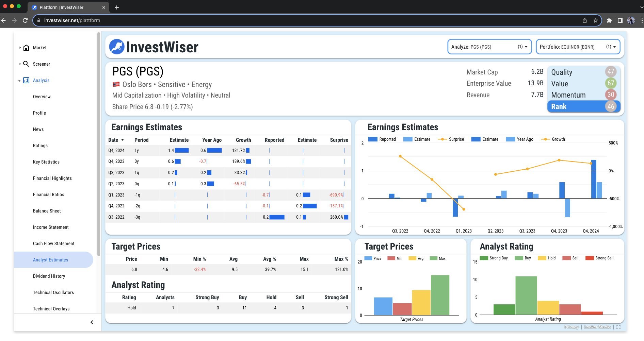
Task: Collapse the Analysis tree arrow
Action: 19,81
